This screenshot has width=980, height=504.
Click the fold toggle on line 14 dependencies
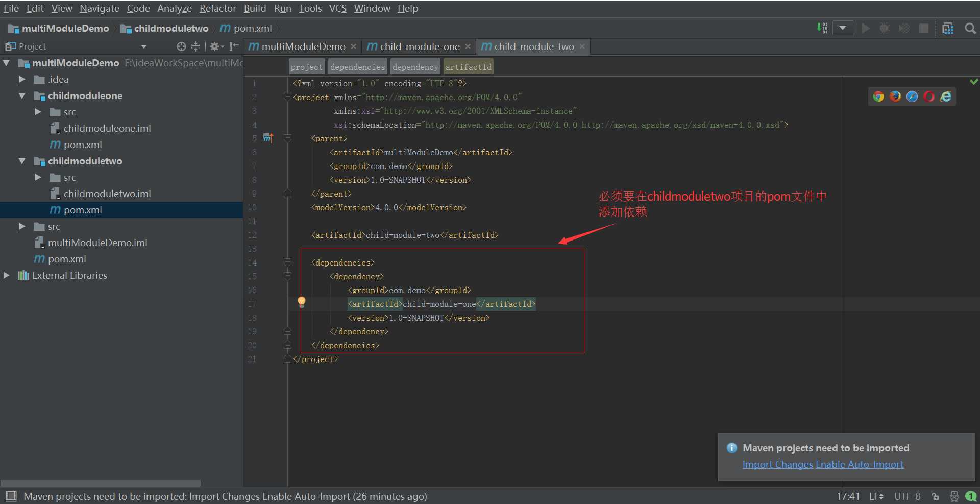point(287,262)
